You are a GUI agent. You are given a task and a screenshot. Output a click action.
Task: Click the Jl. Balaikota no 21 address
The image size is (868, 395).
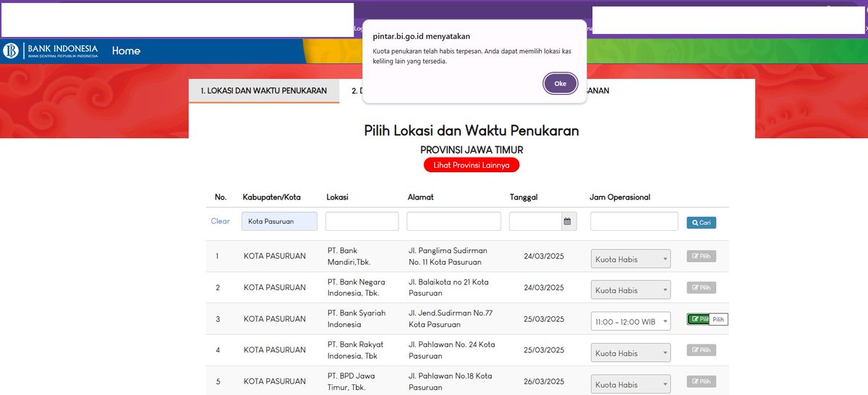pyautogui.click(x=448, y=287)
